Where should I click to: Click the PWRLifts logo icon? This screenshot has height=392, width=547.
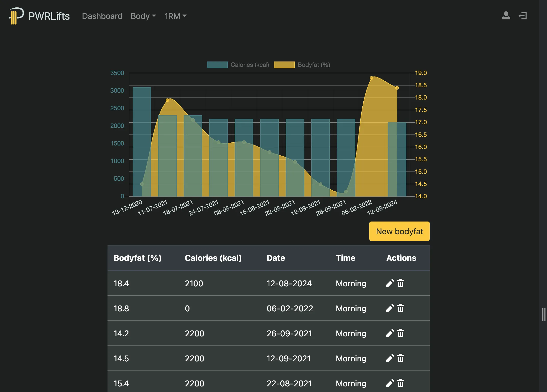16,16
